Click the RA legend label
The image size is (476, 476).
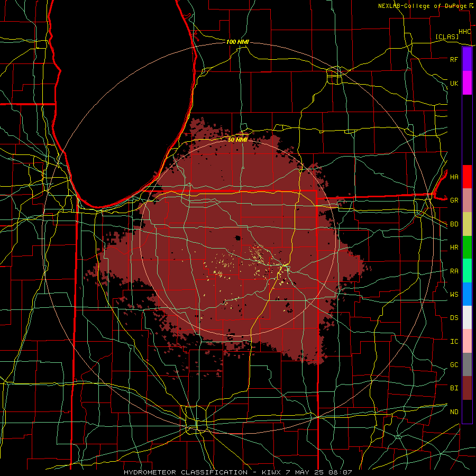[x=454, y=271]
